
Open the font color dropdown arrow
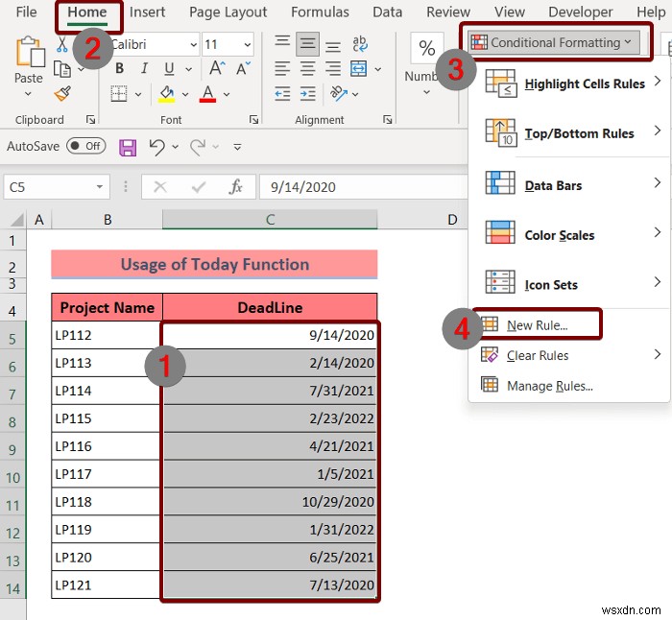(x=227, y=94)
